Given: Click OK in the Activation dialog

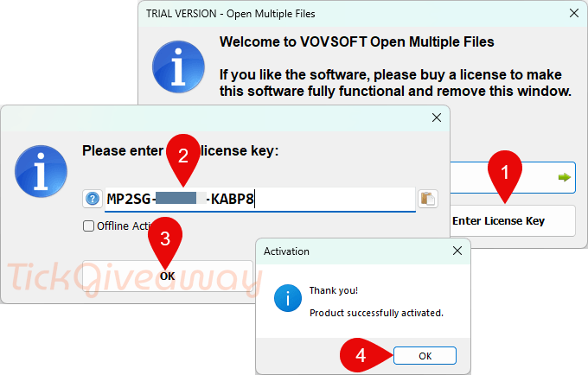Looking at the screenshot, I should pyautogui.click(x=425, y=355).
